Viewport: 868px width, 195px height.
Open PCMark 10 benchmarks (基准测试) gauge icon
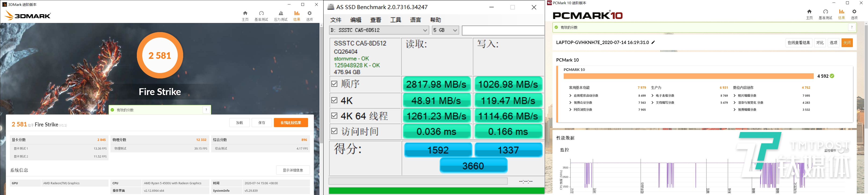tap(825, 14)
